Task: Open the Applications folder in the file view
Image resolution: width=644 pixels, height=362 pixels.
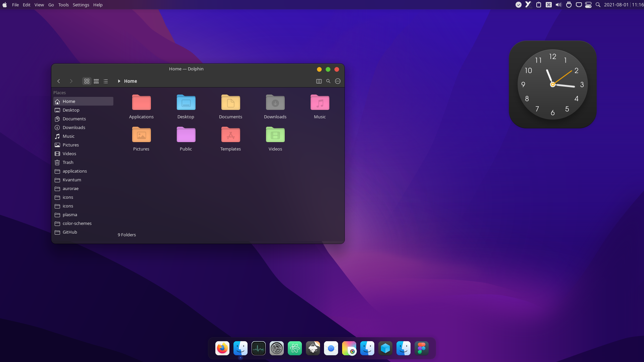Action: (141, 107)
